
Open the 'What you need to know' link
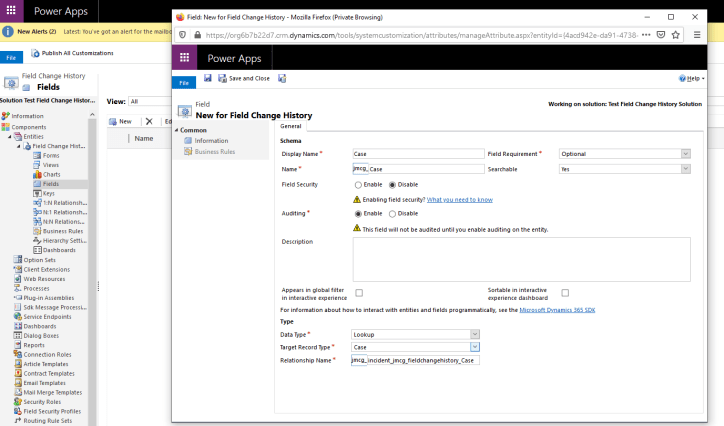[x=460, y=199]
